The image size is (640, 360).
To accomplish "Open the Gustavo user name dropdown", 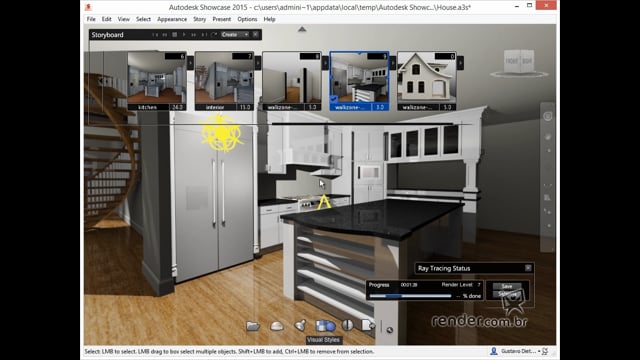I will (x=520, y=351).
